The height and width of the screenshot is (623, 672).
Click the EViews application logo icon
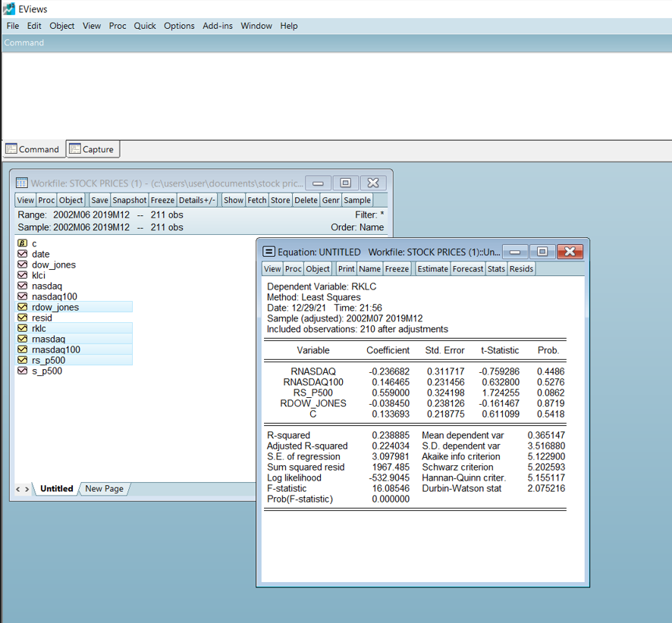click(x=8, y=8)
